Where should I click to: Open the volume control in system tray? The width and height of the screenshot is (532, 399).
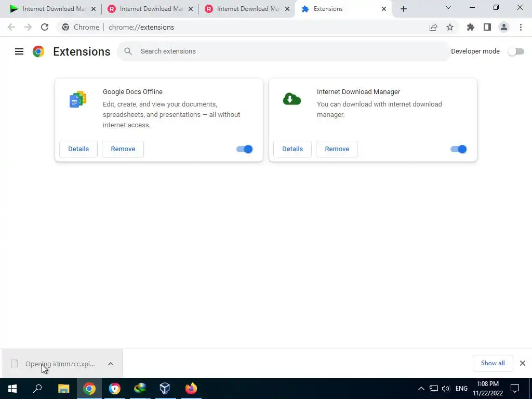point(446,389)
